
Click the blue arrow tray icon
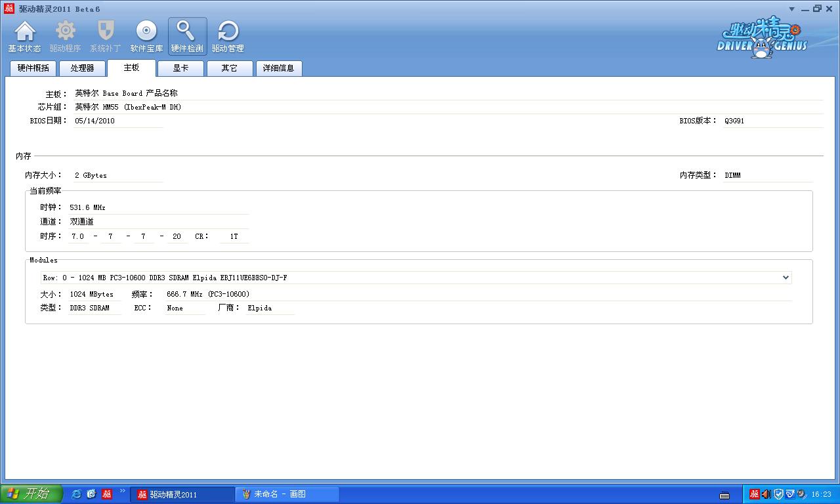point(790,494)
